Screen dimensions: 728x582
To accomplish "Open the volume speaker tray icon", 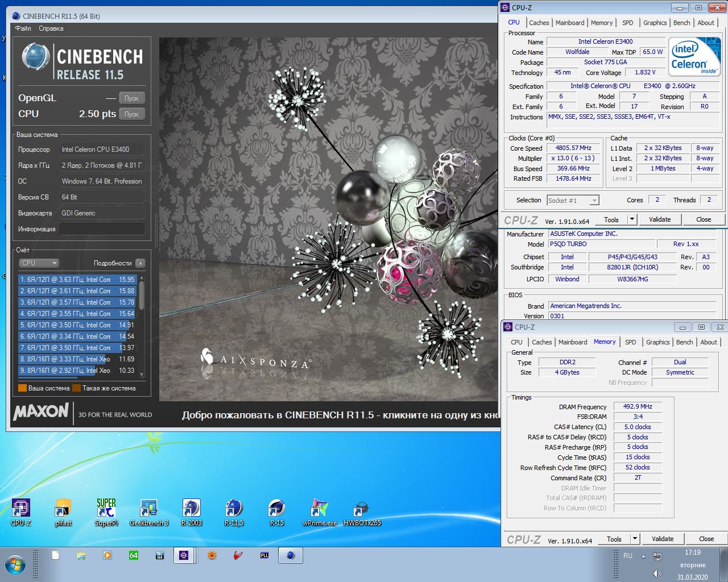I will pos(657,573).
